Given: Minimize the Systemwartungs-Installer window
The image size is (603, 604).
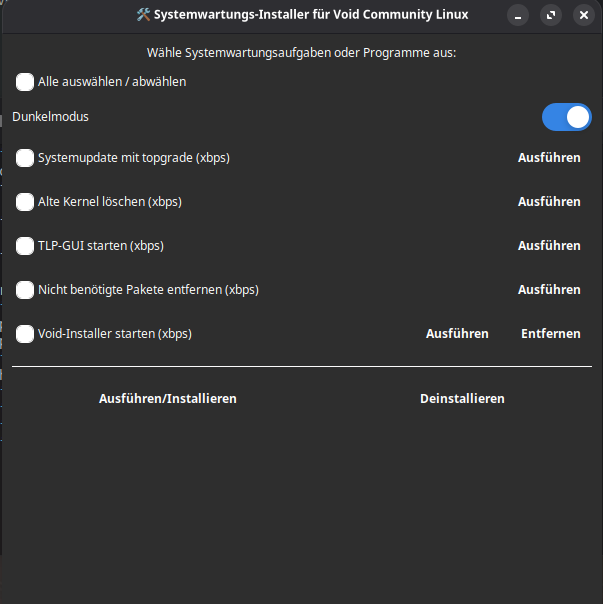Looking at the screenshot, I should click(518, 15).
